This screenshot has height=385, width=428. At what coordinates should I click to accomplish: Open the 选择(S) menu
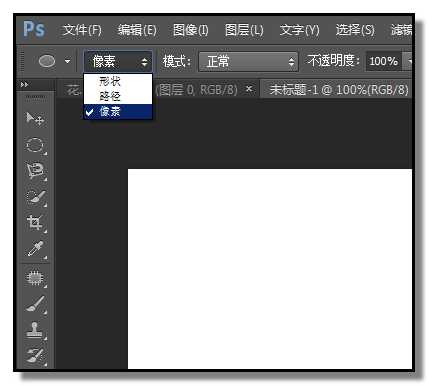click(355, 30)
